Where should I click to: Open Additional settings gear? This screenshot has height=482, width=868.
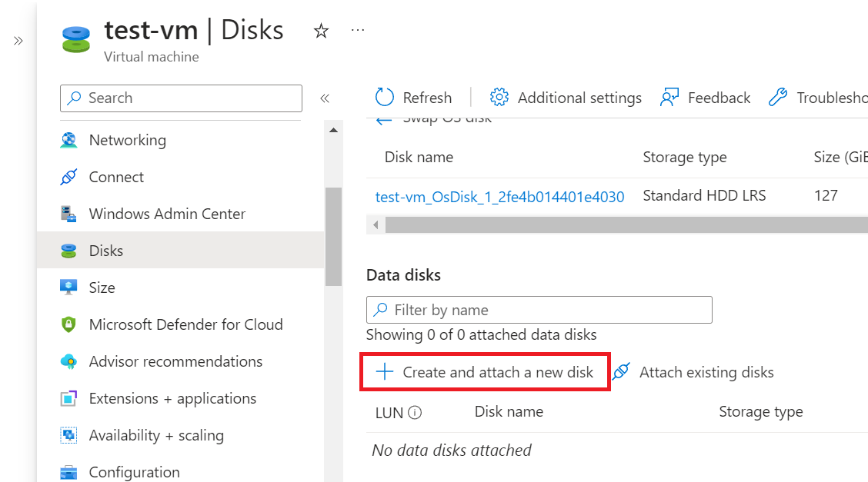click(x=566, y=98)
